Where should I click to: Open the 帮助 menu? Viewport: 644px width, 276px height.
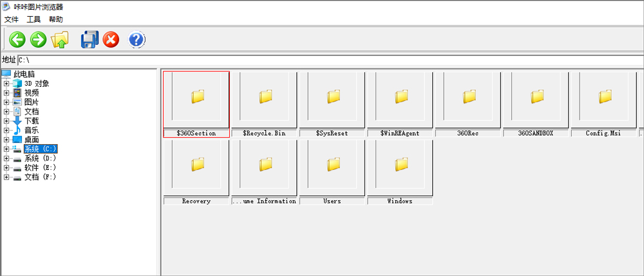[x=56, y=19]
